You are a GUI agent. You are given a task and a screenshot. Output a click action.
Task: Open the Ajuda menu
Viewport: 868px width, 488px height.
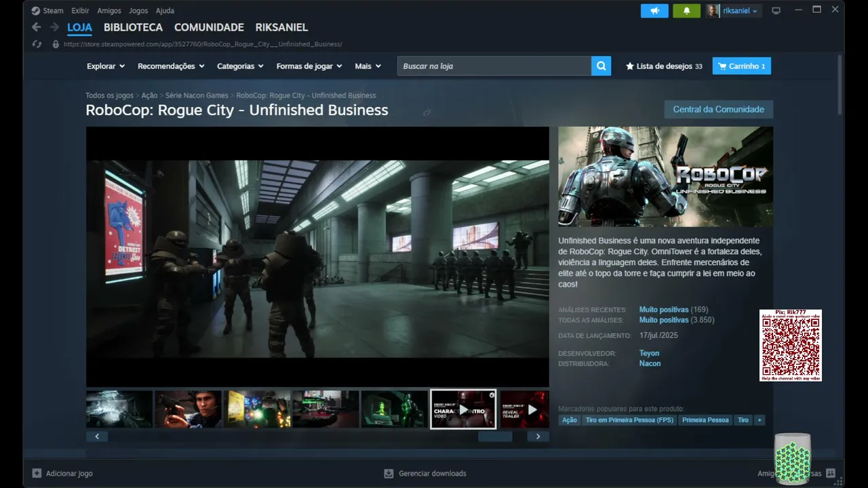[x=165, y=11]
